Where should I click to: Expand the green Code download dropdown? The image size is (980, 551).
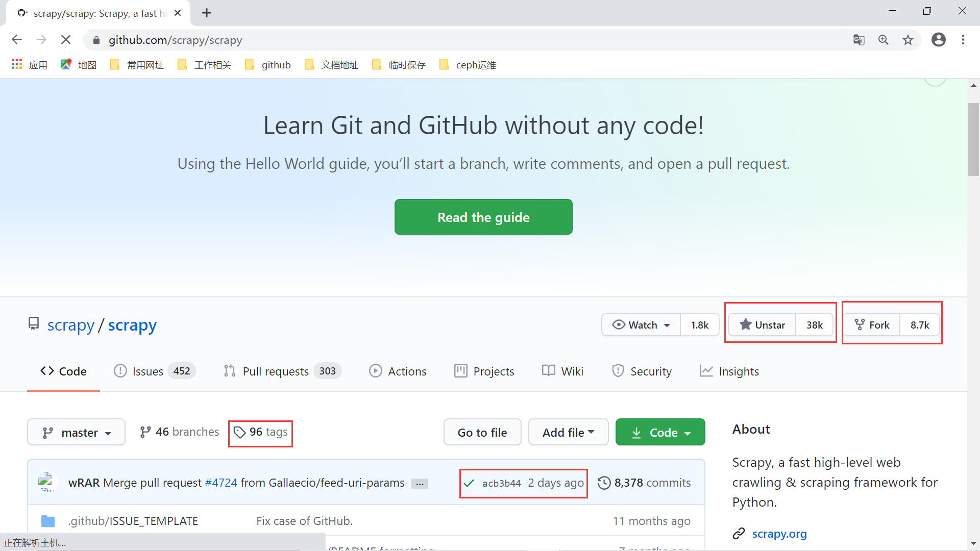click(x=660, y=432)
